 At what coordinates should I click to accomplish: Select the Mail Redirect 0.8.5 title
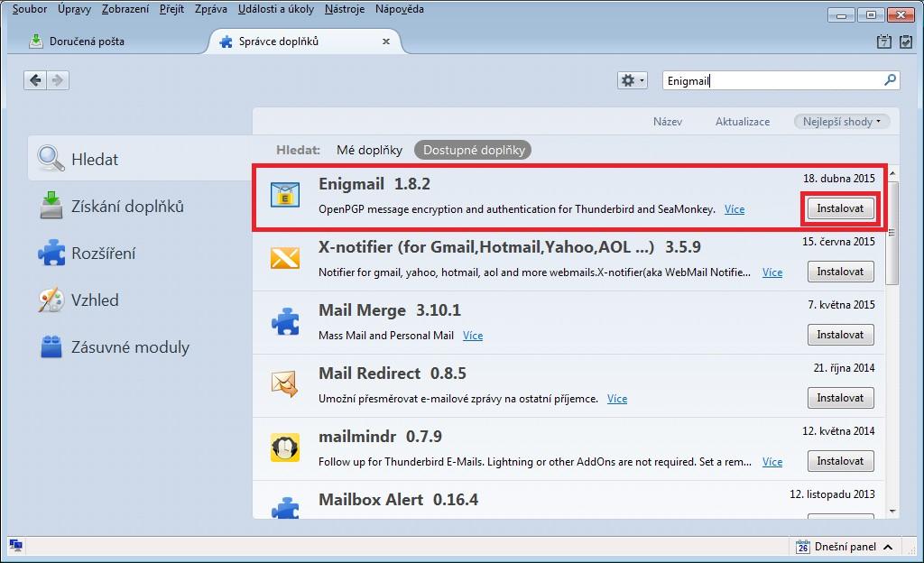click(392, 374)
